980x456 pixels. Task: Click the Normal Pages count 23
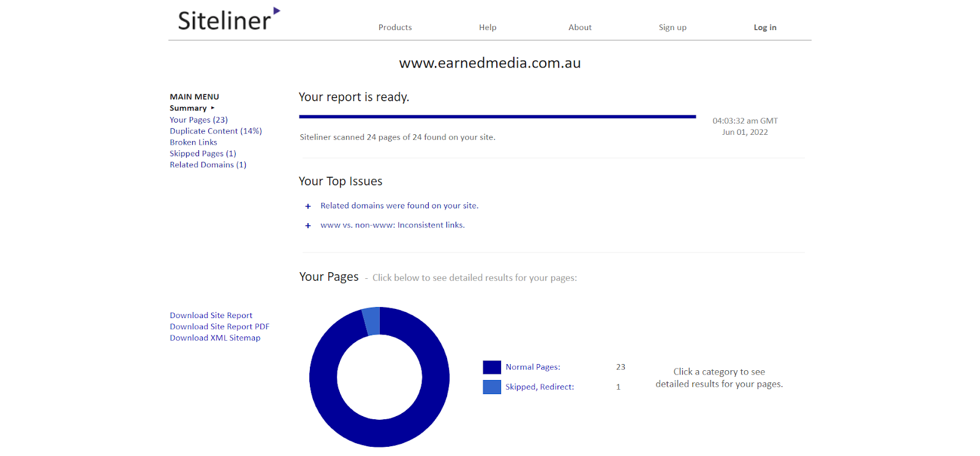620,367
